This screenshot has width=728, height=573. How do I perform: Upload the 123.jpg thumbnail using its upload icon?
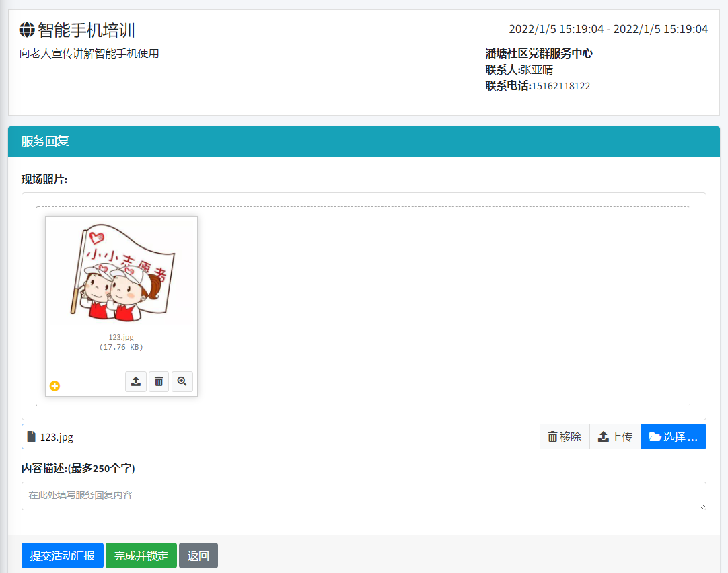(136, 381)
